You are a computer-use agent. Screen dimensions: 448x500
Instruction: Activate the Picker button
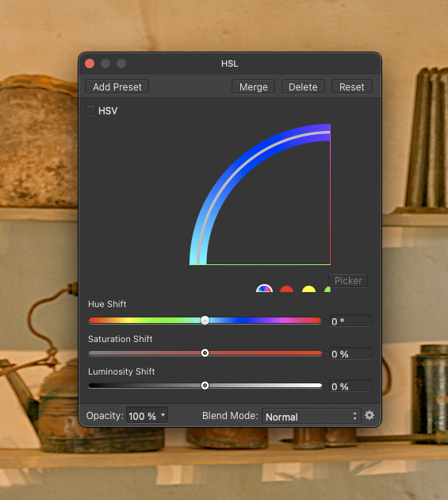tap(348, 281)
